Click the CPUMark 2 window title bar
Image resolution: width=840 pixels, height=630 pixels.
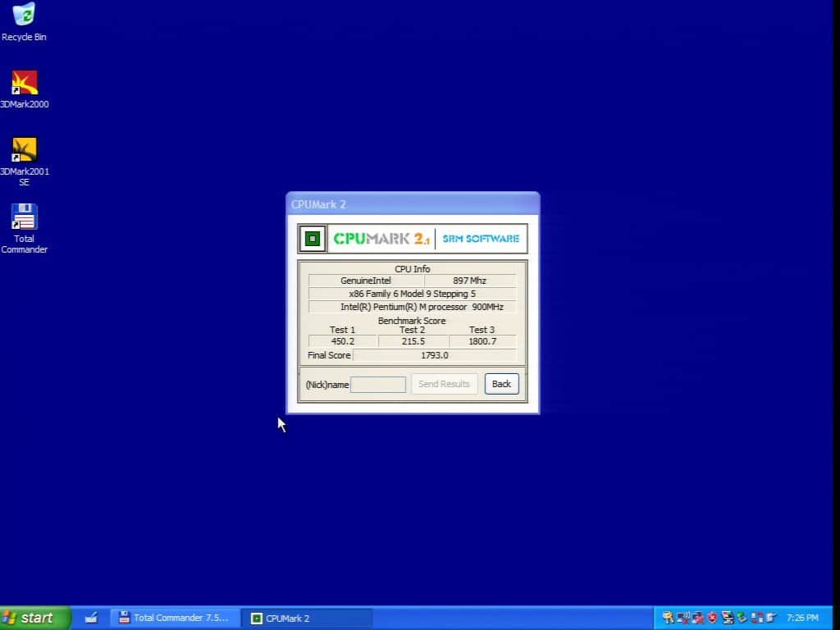(x=413, y=204)
